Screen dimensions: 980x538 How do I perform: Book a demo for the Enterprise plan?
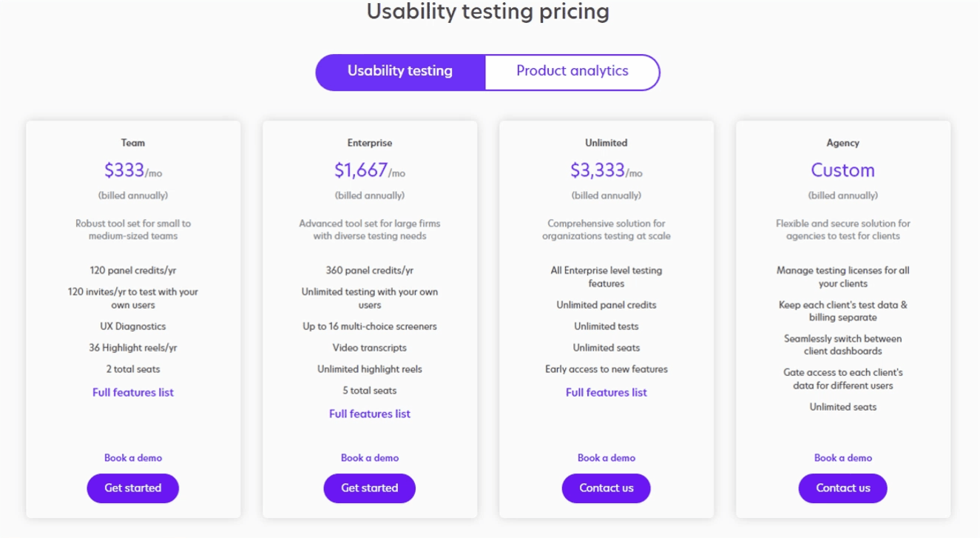click(x=370, y=458)
